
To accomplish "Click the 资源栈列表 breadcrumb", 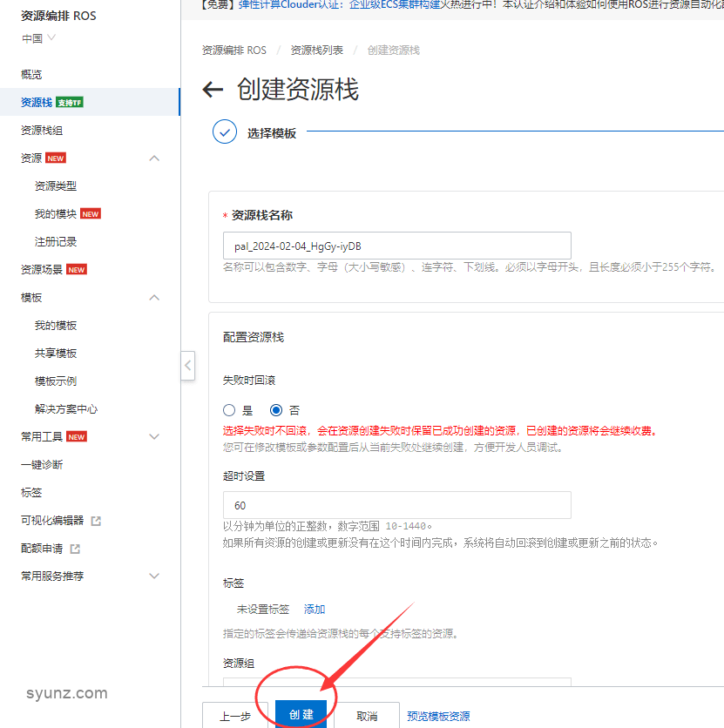I will tap(317, 51).
